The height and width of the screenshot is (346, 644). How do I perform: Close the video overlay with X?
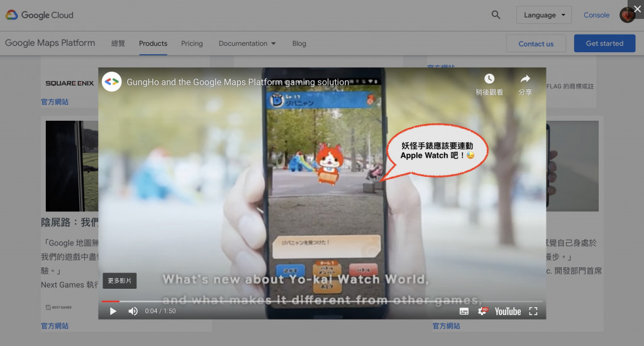click(637, 9)
